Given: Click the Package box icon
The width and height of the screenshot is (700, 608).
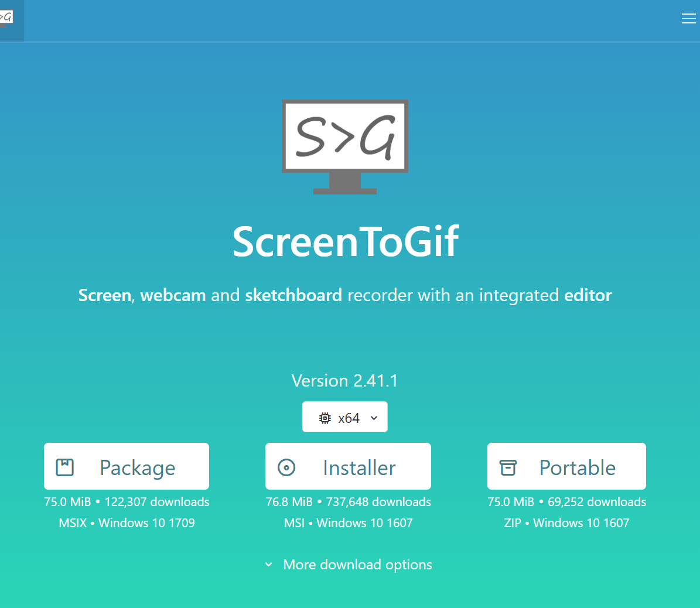Looking at the screenshot, I should coord(65,467).
